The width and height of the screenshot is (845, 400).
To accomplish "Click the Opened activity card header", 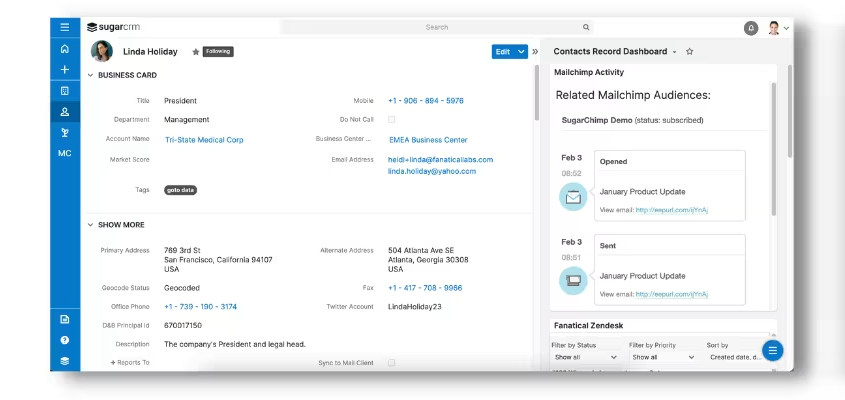I will tap(670, 162).
